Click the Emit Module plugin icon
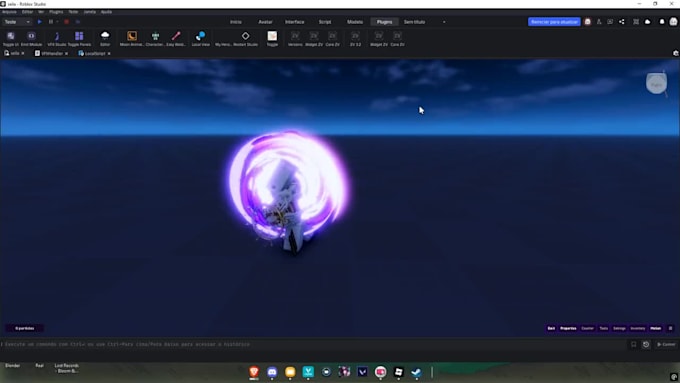Image resolution: width=680 pixels, height=383 pixels. [x=32, y=38]
